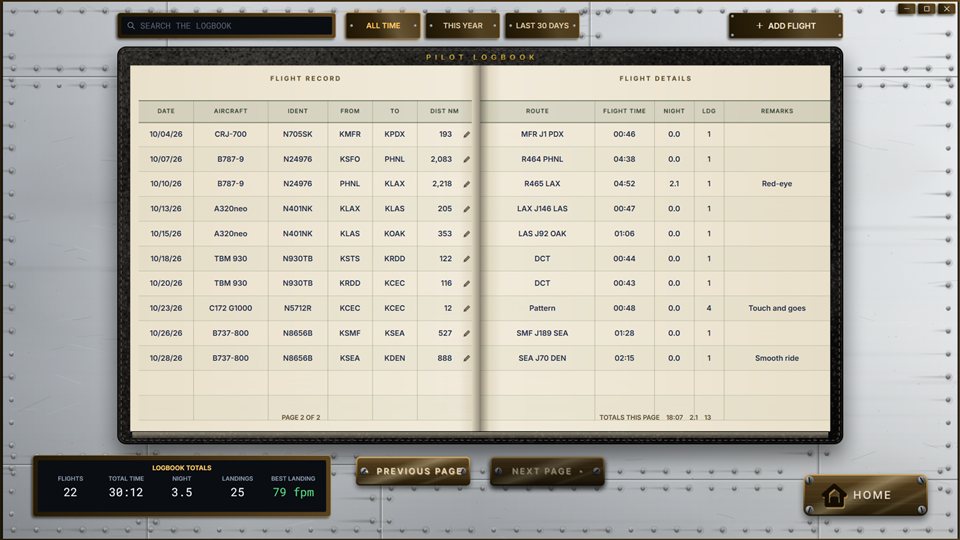The image size is (960, 540).
Task: Click the Route column header
Action: 537,111
